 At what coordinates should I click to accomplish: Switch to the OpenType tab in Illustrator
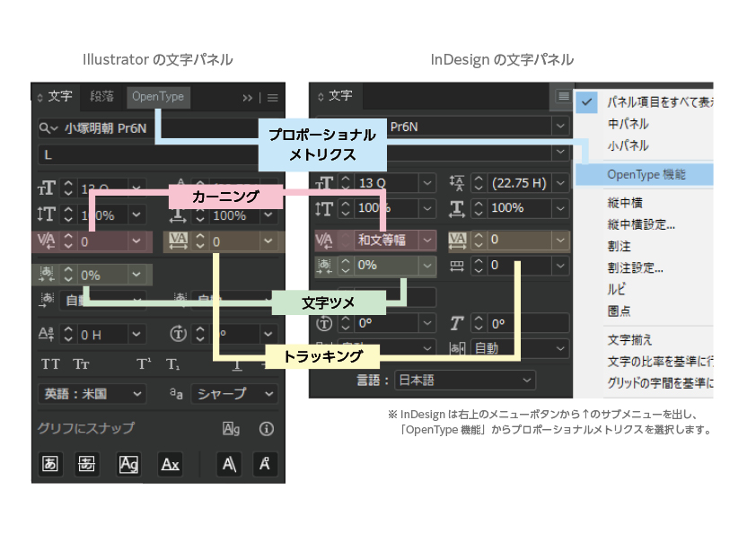158,96
